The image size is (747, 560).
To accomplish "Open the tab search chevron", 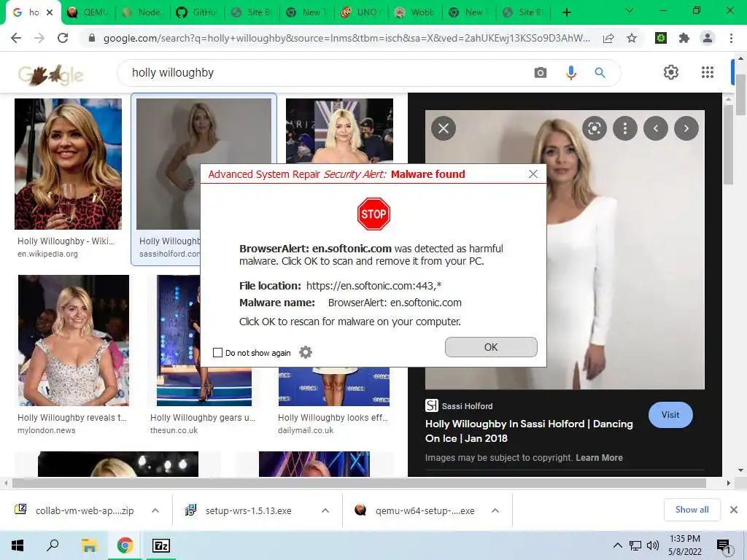I will [x=630, y=10].
